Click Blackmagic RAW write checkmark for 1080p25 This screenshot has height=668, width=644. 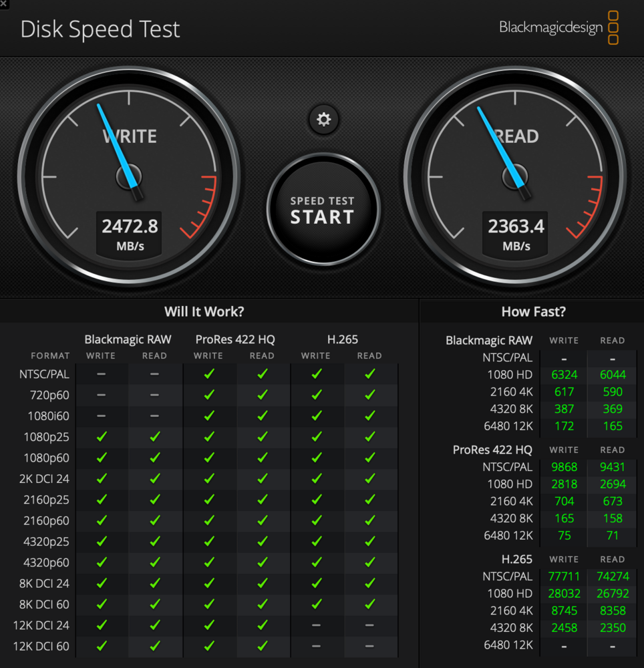pos(102,437)
